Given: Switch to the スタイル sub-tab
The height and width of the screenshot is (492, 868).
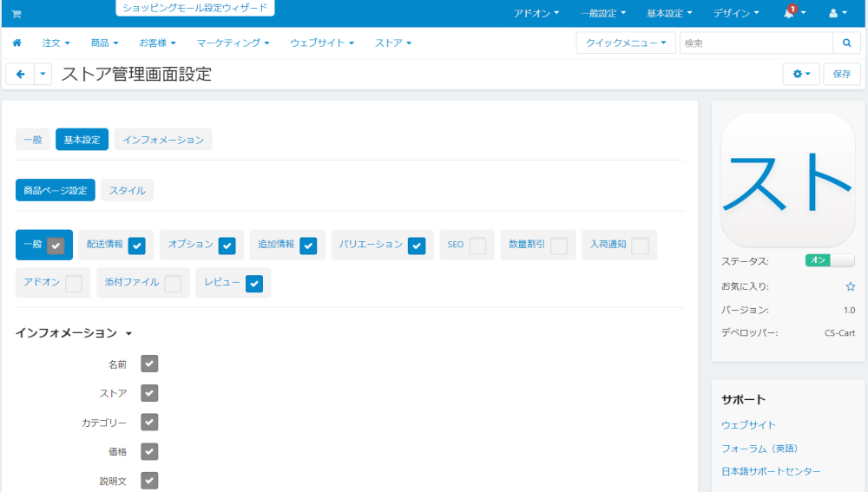Looking at the screenshot, I should (x=128, y=190).
